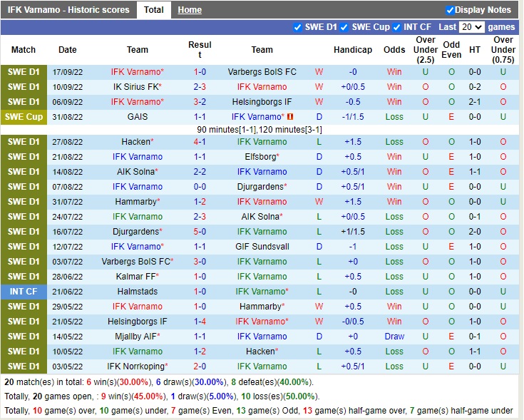Select the GAIS team link
The image size is (524, 420).
pos(138,117)
